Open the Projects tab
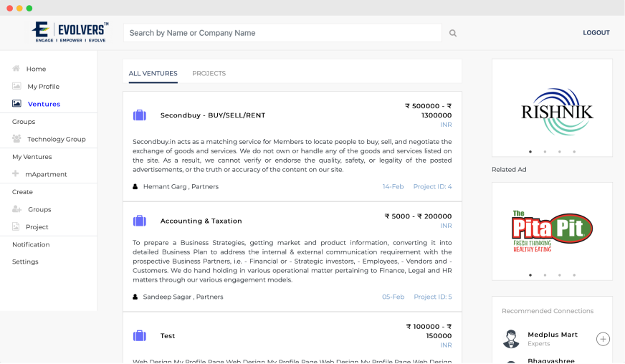625x364 pixels. tap(209, 73)
